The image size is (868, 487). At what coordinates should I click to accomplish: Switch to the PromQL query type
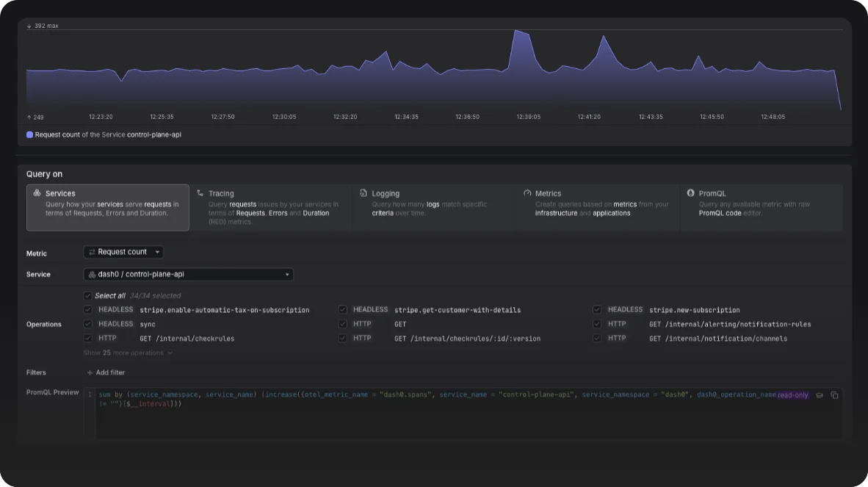[x=762, y=208]
